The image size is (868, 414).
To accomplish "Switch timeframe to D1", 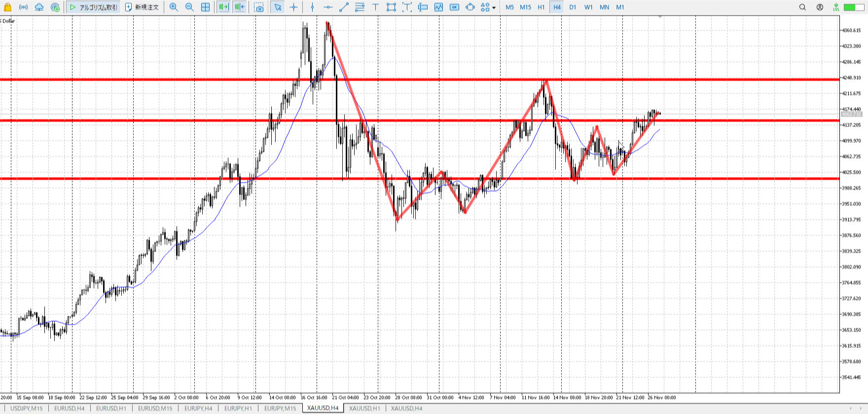I will tap(573, 7).
